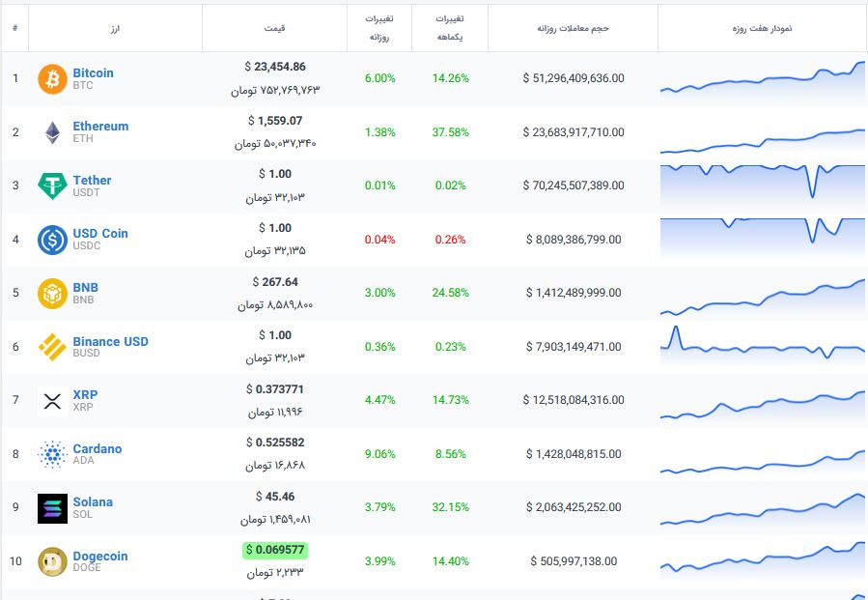The image size is (868, 600).
Task: Click Dogecoin volume $ 505,997,138.00
Action: pyautogui.click(x=574, y=561)
